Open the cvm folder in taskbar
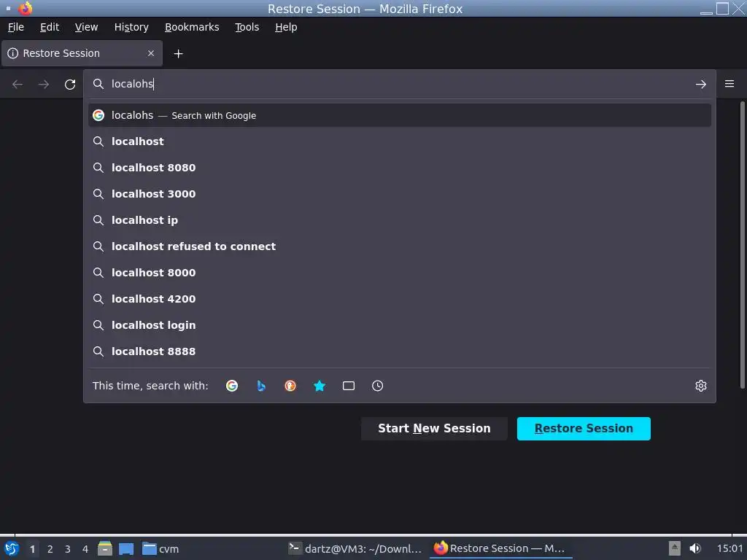Screen dimensions: 747x560 click(160, 548)
